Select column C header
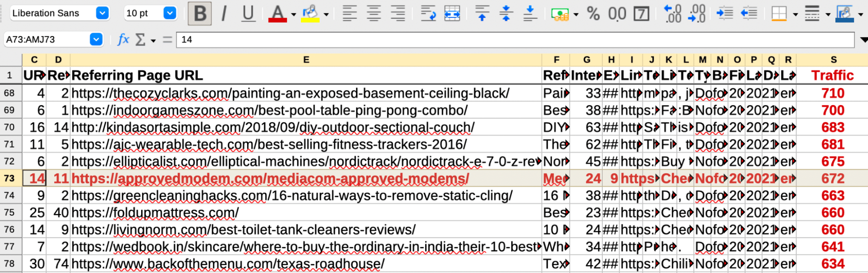Screen dimensions: 868x273 click(34, 60)
